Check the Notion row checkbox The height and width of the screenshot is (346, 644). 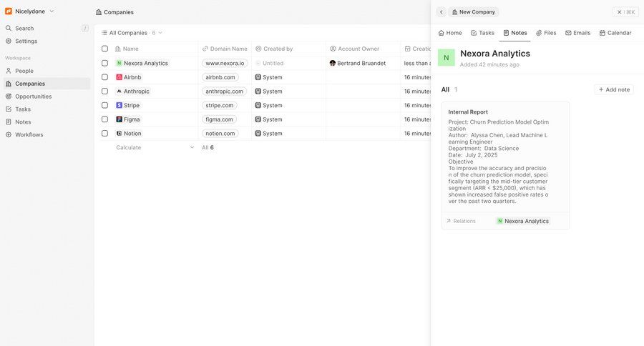point(104,134)
